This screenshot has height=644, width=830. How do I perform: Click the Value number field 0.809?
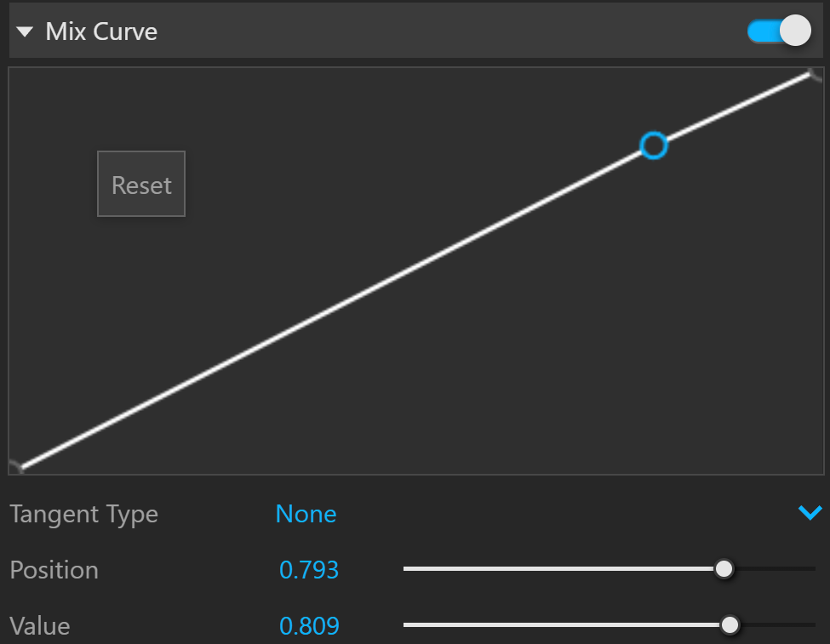tap(309, 626)
